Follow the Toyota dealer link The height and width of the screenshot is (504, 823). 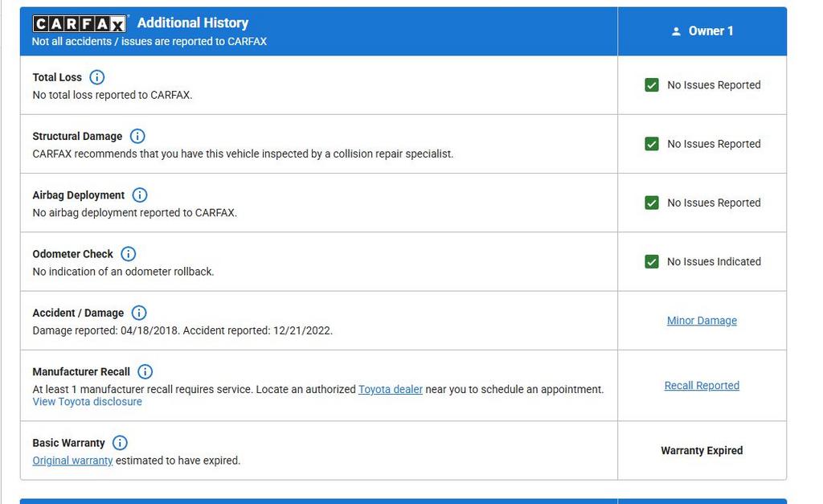pos(391,389)
